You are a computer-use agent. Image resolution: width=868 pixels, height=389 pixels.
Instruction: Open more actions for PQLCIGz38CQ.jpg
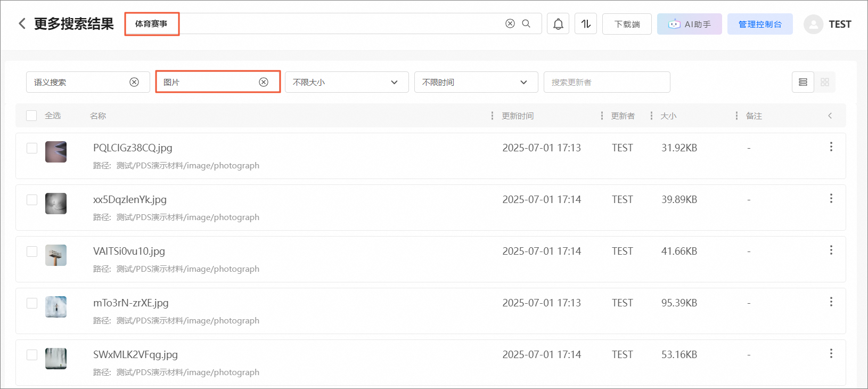click(831, 147)
